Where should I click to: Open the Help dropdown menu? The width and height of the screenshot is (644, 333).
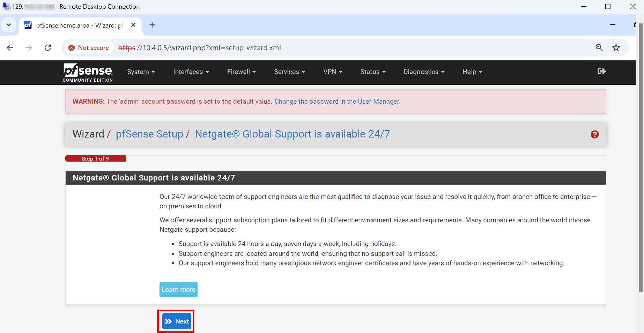coord(472,72)
